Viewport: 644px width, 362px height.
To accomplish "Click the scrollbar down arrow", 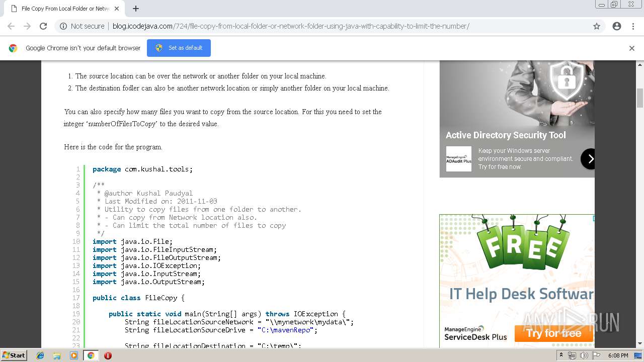I will point(640,344).
